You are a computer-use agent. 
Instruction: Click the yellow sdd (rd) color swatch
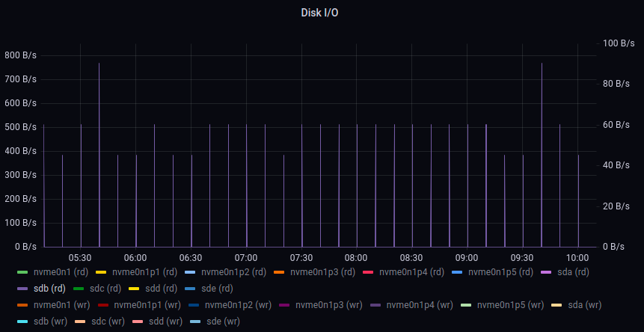pos(134,288)
